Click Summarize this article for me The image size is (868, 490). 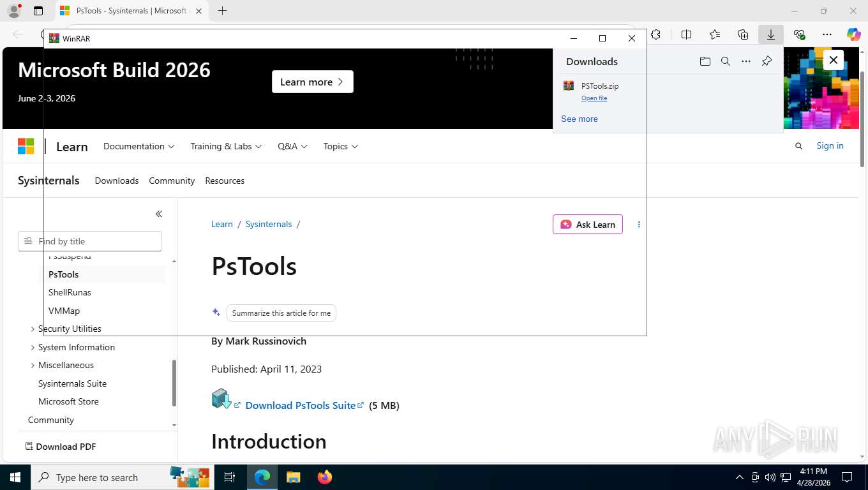pyautogui.click(x=281, y=313)
